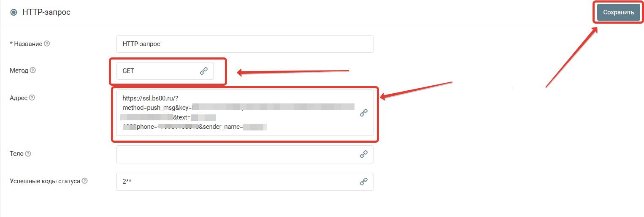Viewport: 644px width, 217px height.
Task: Open help tooltip icon beside Тело
Action: coord(28,154)
